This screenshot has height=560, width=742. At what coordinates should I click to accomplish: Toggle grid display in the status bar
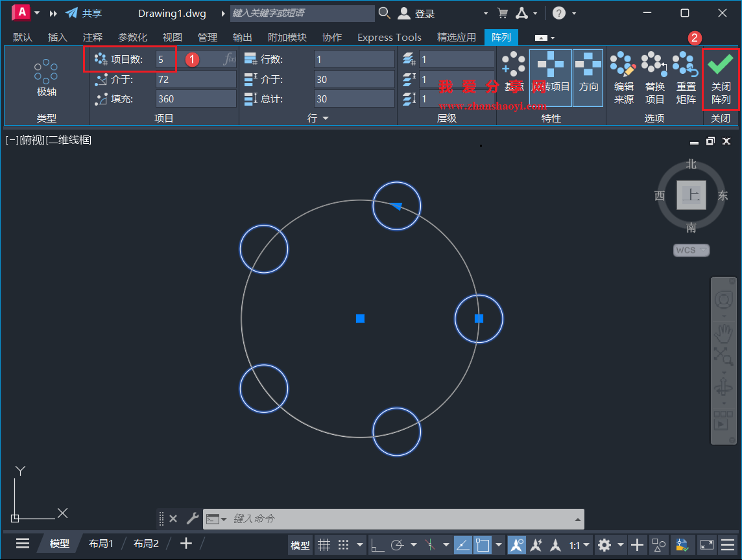pos(324,544)
